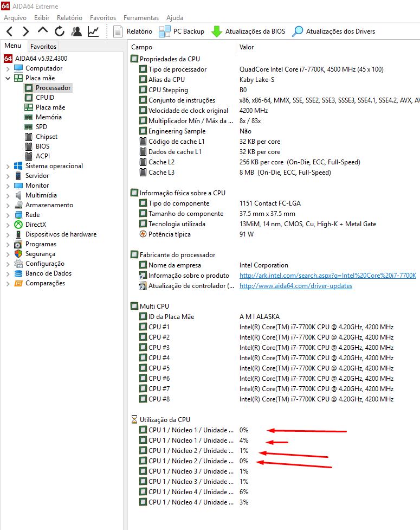Click the up-level arrow toolbar icon

42,30
